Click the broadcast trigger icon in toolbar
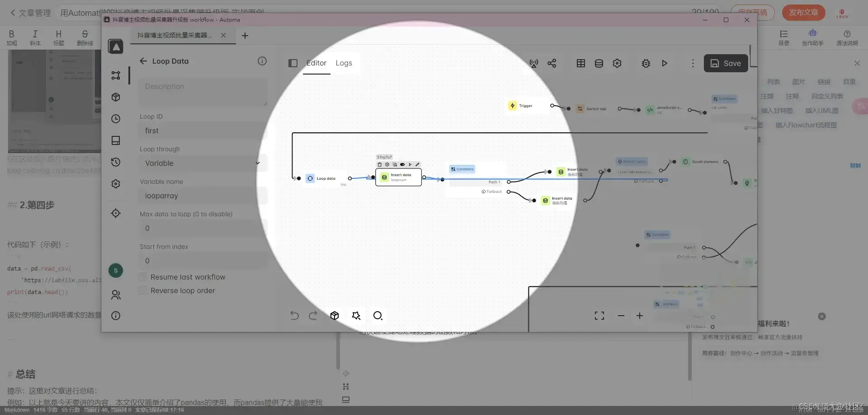Viewport: 868px width, 415px height. tap(534, 63)
